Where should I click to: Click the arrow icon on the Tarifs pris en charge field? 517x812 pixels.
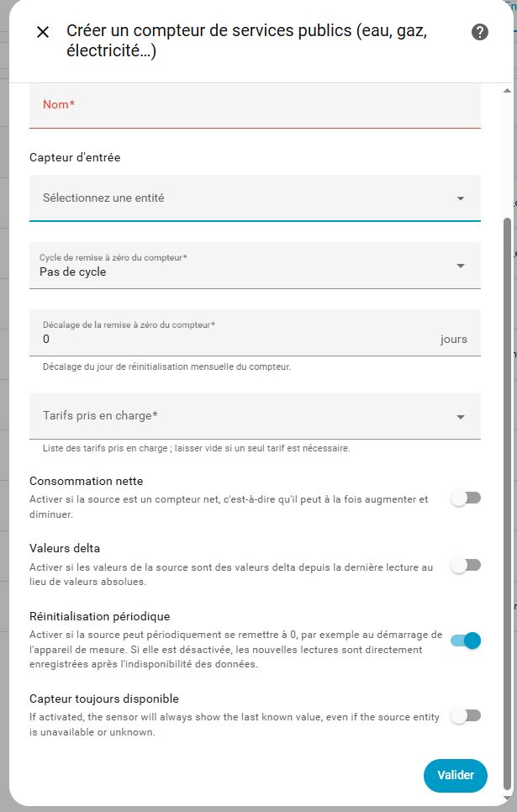461,417
